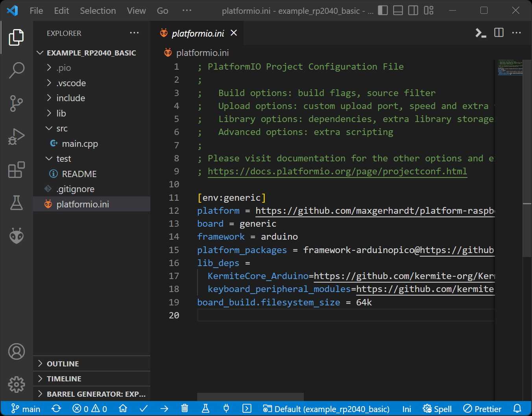The width and height of the screenshot is (532, 416).
Task: Expand the OUTLINE section
Action: click(x=63, y=364)
